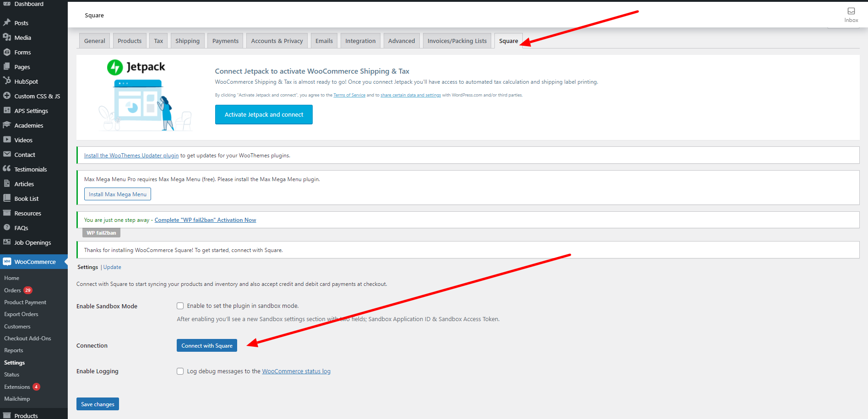Open Extensions in the WooCommerce submenu
868x419 pixels.
tap(17, 387)
